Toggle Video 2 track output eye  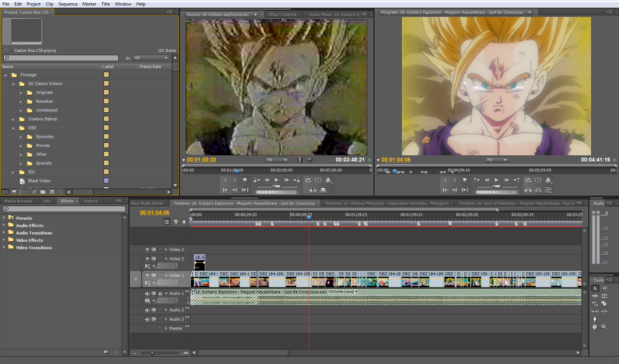click(x=147, y=259)
